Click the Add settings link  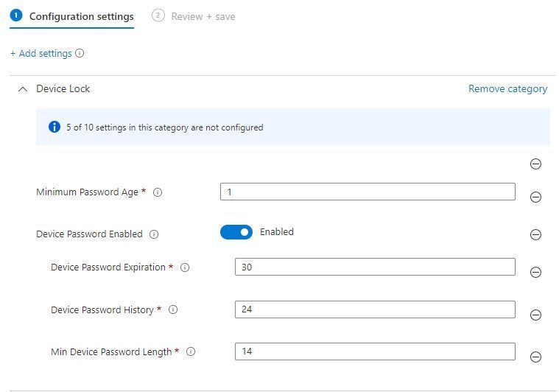tap(41, 53)
